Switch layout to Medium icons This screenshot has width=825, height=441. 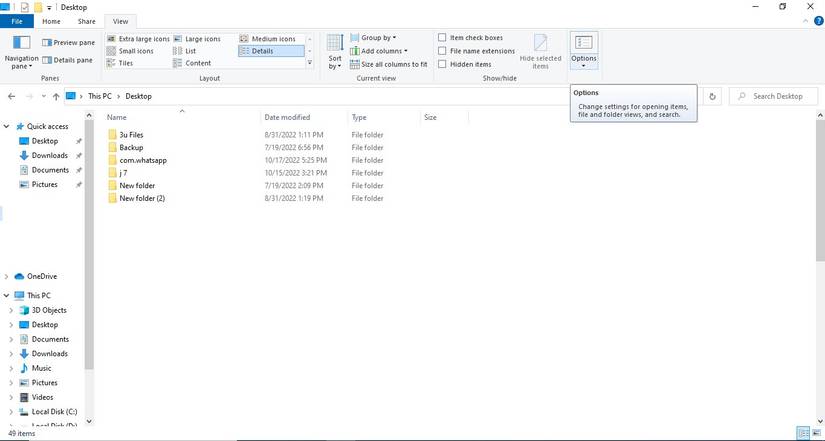pos(268,39)
